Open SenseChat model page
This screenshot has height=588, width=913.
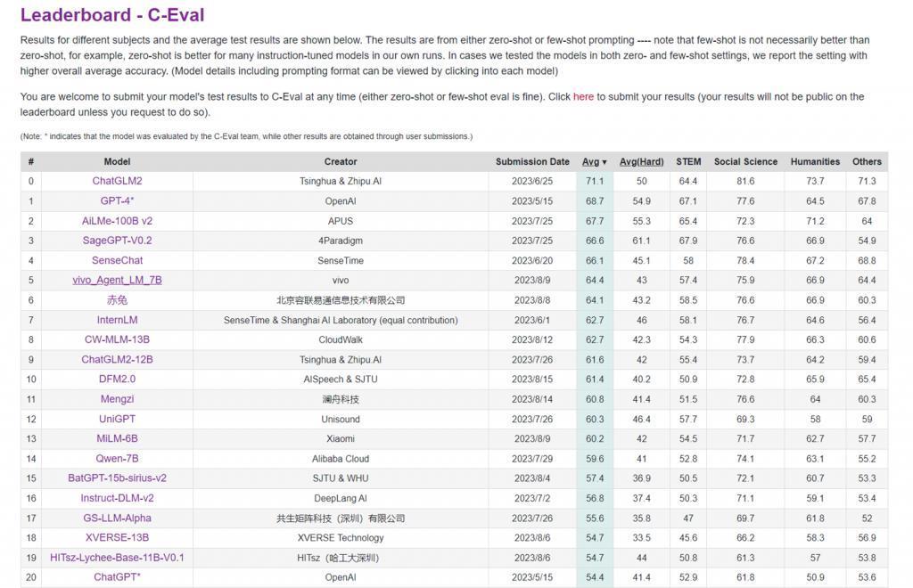coord(117,260)
